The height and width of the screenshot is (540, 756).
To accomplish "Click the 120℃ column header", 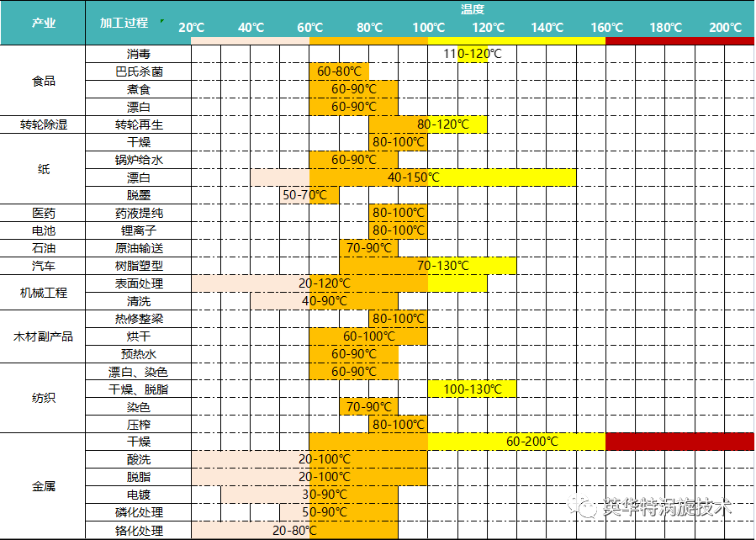I will click(x=488, y=28).
